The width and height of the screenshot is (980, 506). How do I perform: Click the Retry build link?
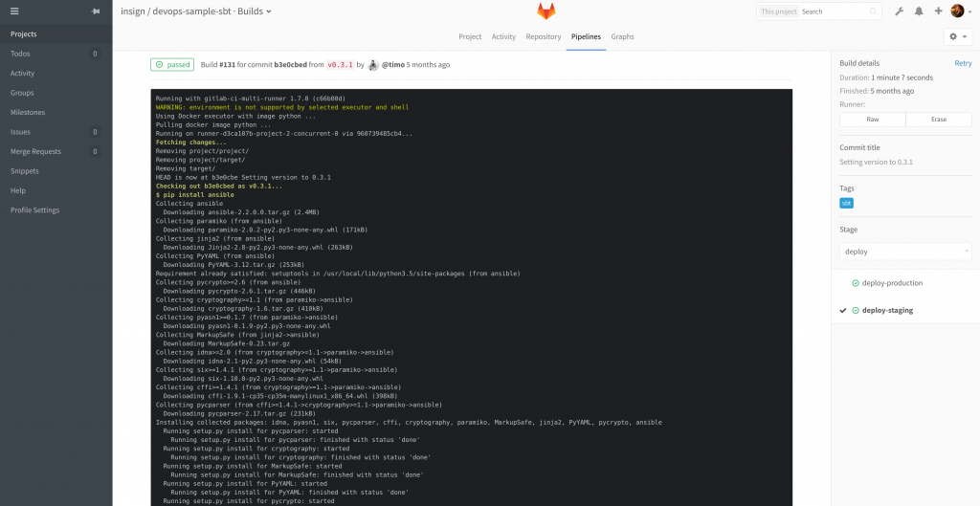click(963, 63)
